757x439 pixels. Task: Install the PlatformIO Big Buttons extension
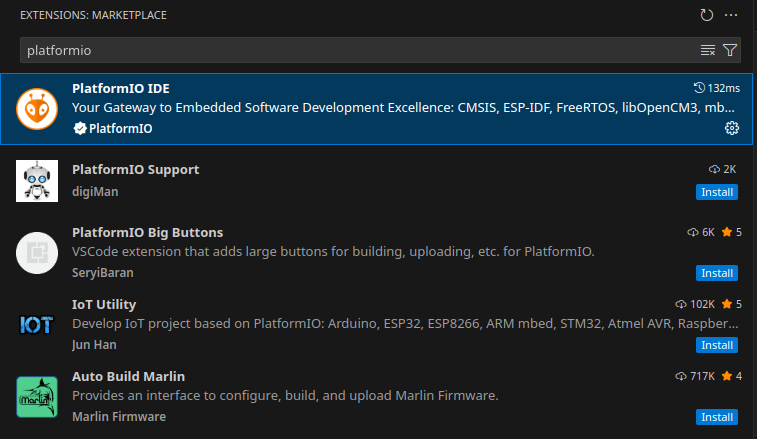tap(717, 273)
